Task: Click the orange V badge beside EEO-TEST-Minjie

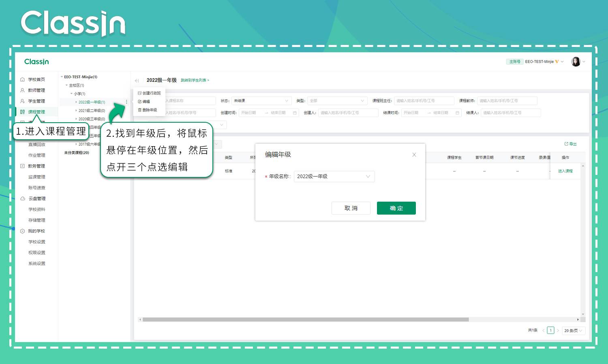Action: coord(557,62)
